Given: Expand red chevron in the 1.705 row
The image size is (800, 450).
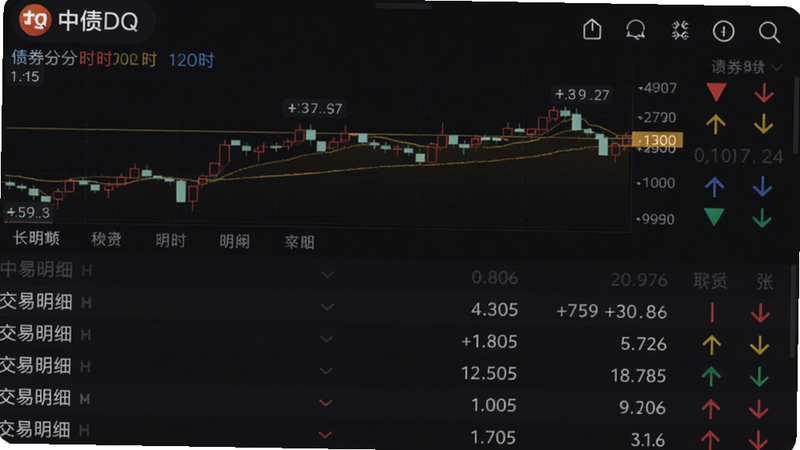Looking at the screenshot, I should pyautogui.click(x=325, y=435).
